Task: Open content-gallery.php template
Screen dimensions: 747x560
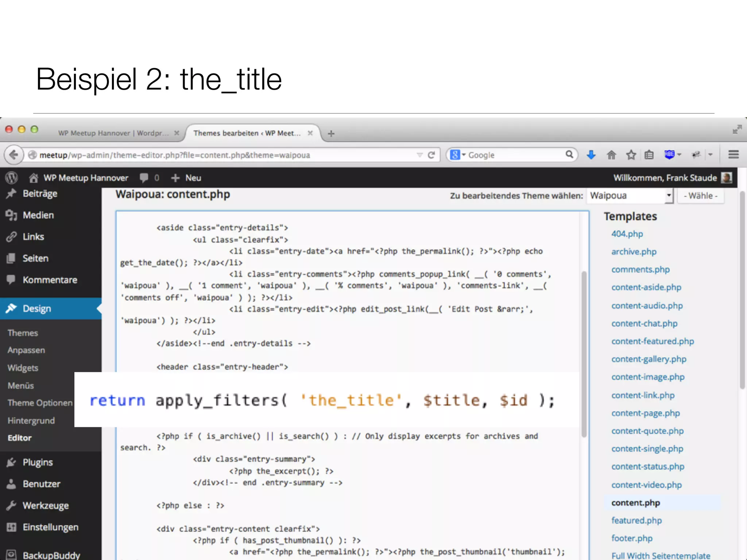Action: click(x=649, y=359)
